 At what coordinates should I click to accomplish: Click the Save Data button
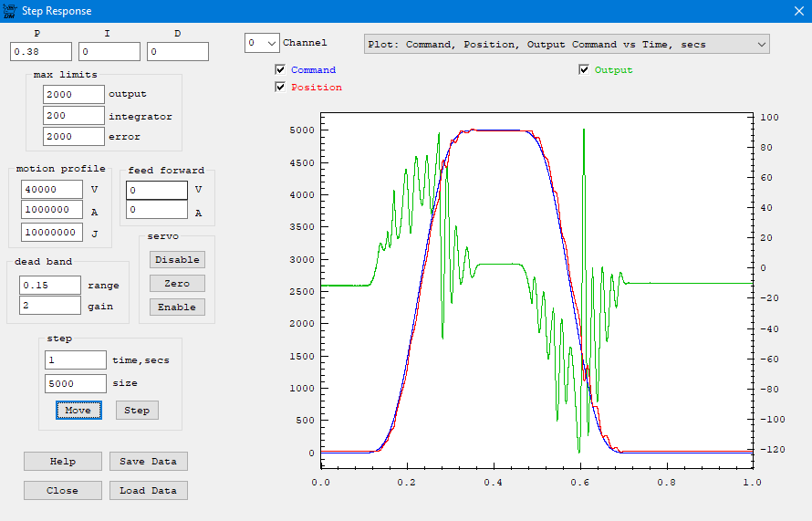pyautogui.click(x=148, y=462)
